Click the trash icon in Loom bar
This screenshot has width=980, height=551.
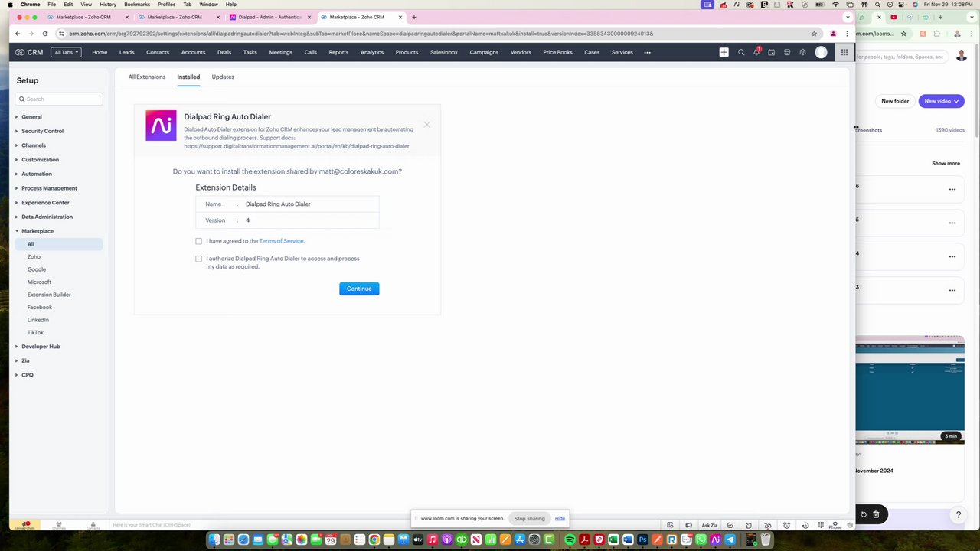876,514
